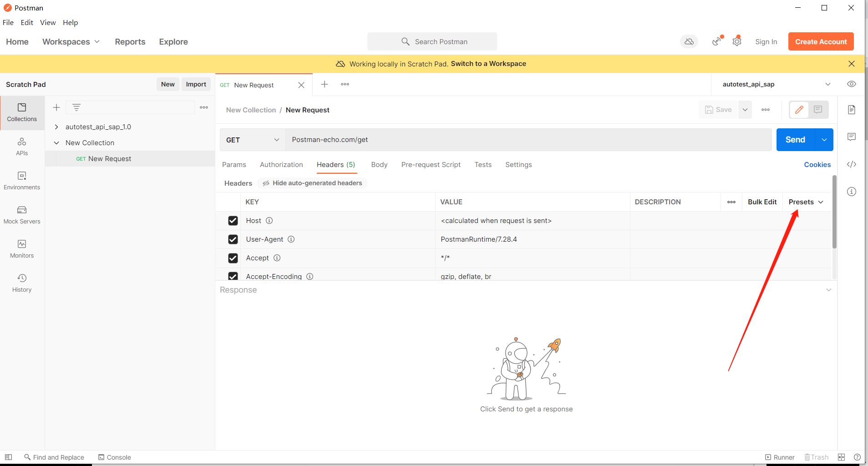Switch to the Pre-request Script tab
This screenshot has height=466, width=868.
[431, 165]
